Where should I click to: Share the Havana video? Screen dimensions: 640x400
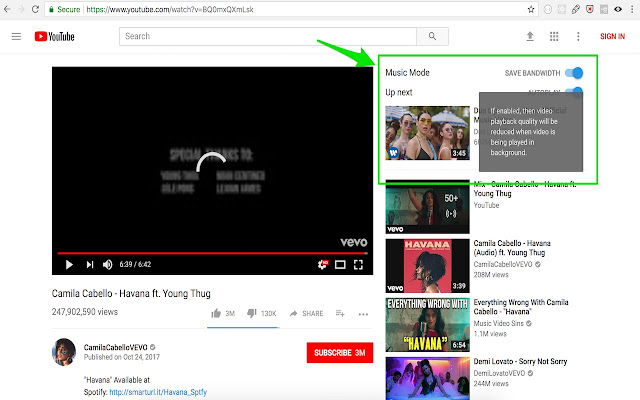click(306, 313)
